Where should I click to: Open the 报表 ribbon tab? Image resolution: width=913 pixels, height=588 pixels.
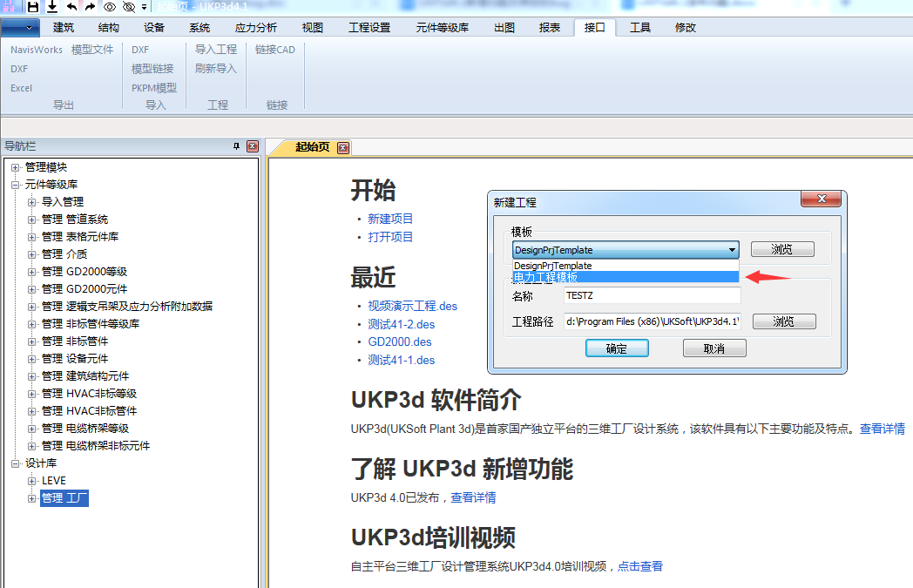pos(550,27)
